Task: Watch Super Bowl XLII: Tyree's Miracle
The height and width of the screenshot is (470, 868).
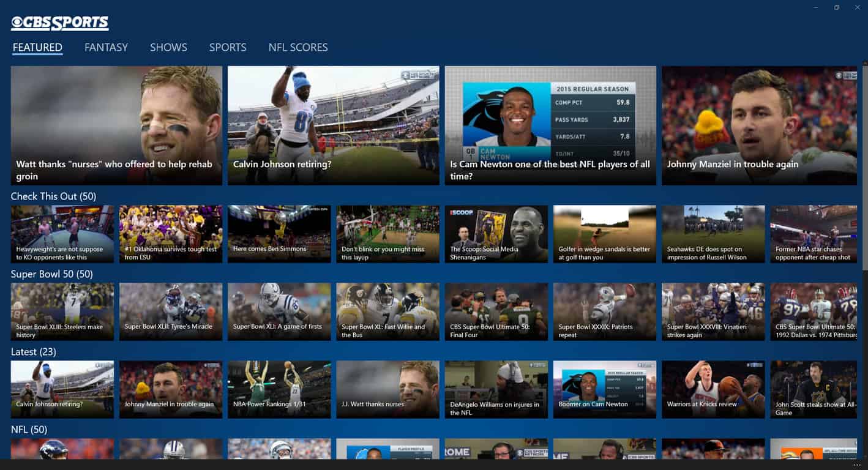Action: tap(171, 311)
